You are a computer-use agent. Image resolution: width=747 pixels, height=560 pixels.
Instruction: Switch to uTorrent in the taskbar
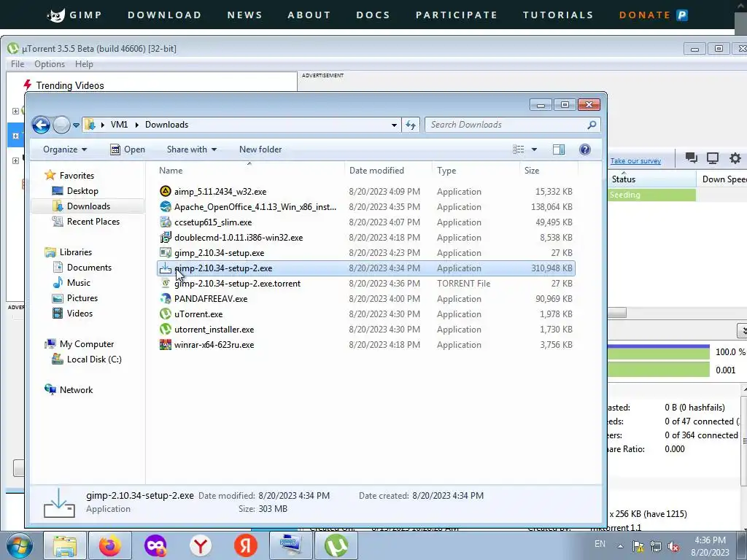tap(336, 545)
